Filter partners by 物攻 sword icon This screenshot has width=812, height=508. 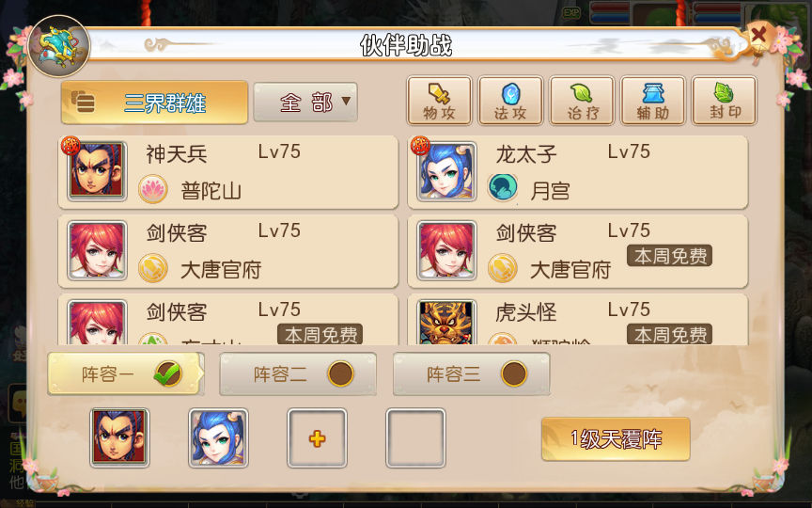439,101
